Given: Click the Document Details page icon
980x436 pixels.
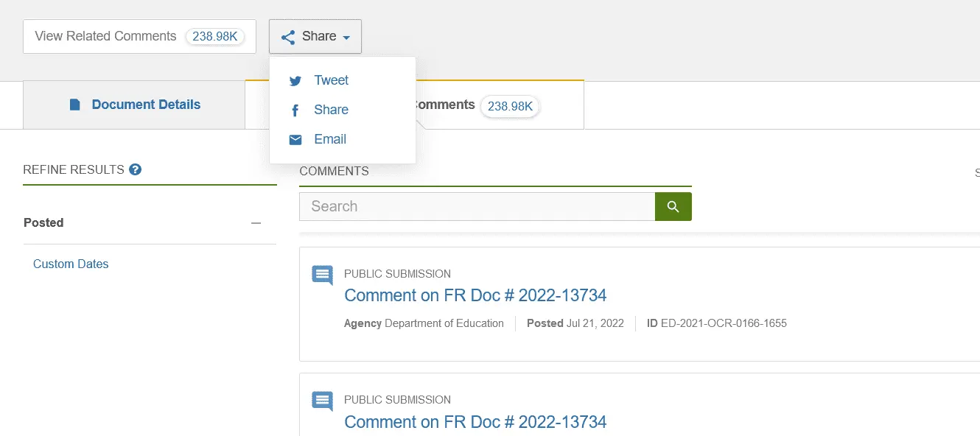Looking at the screenshot, I should [x=75, y=105].
